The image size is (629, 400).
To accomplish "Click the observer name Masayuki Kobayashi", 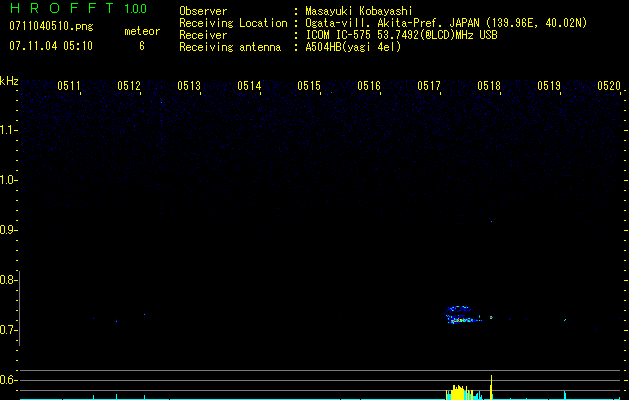I will [x=359, y=11].
